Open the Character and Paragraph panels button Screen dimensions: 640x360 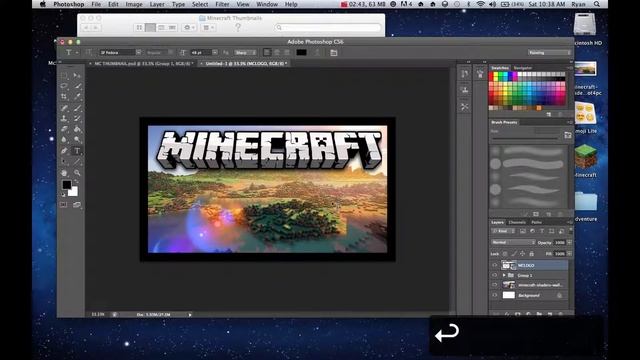pos(334,53)
